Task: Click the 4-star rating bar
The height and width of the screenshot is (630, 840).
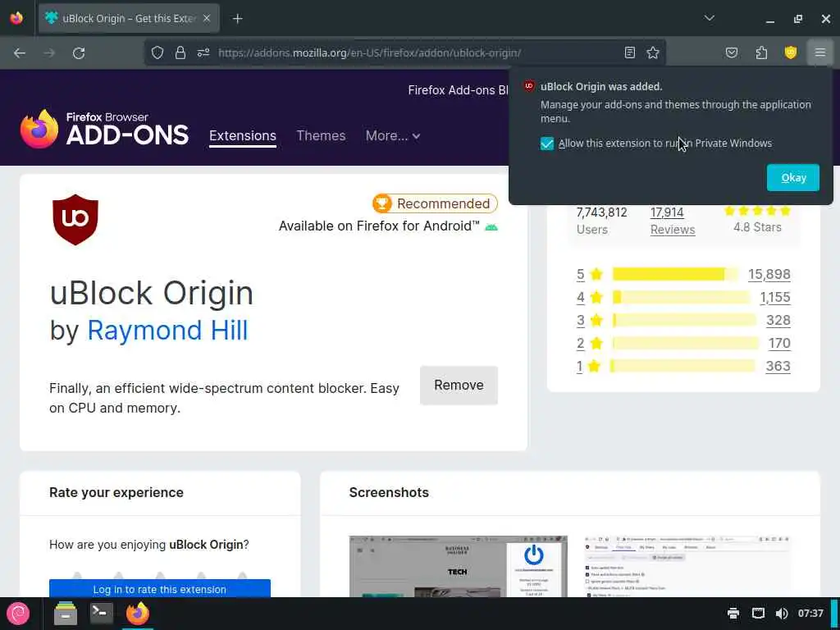Action: (x=682, y=297)
